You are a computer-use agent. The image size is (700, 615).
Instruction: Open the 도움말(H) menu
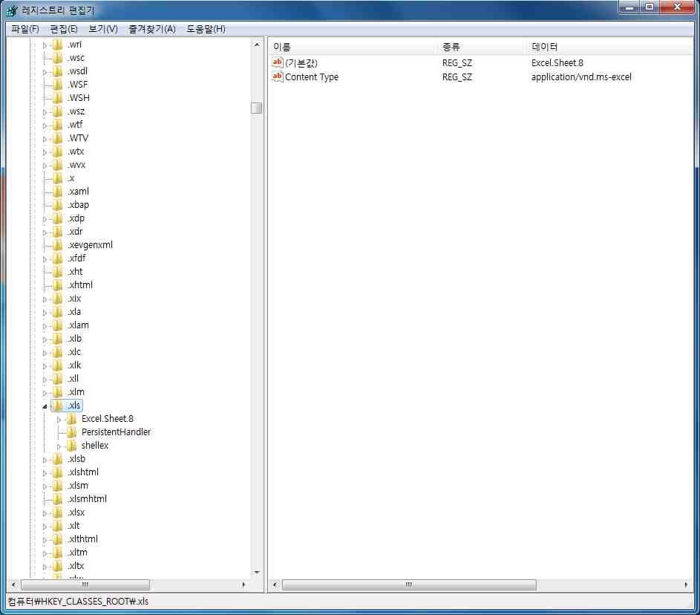206,29
